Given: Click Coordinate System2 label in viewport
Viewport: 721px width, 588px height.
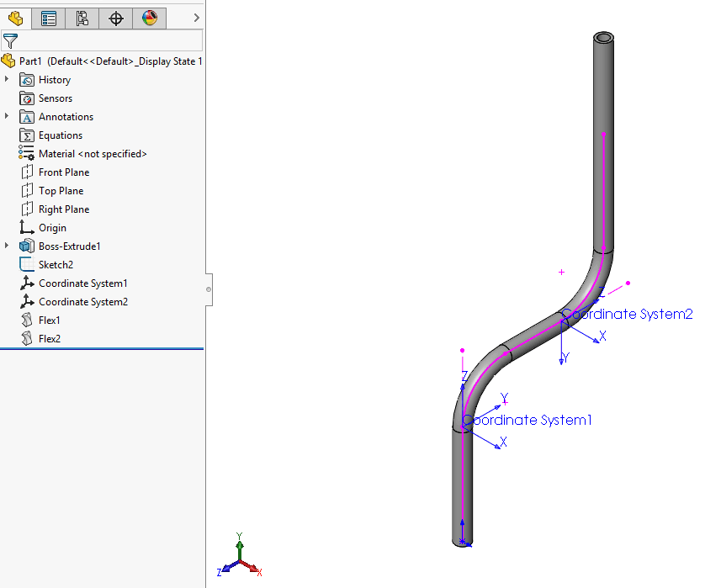Looking at the screenshot, I should 628,314.
